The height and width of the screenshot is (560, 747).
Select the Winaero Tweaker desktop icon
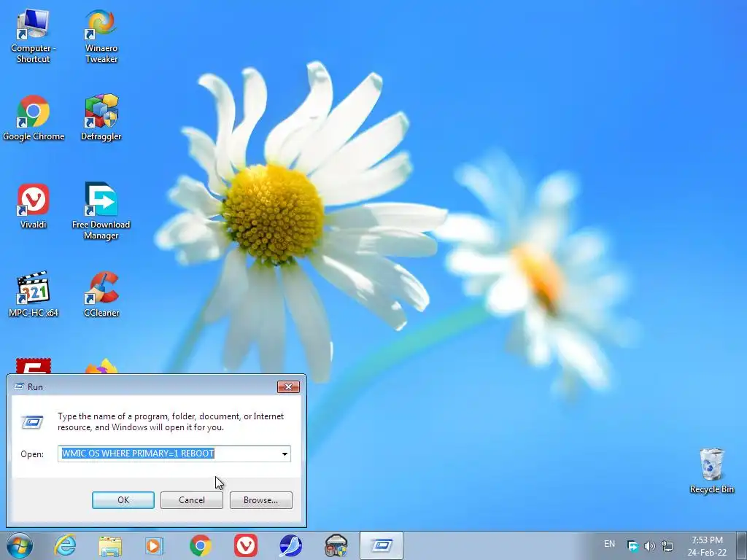(x=101, y=36)
